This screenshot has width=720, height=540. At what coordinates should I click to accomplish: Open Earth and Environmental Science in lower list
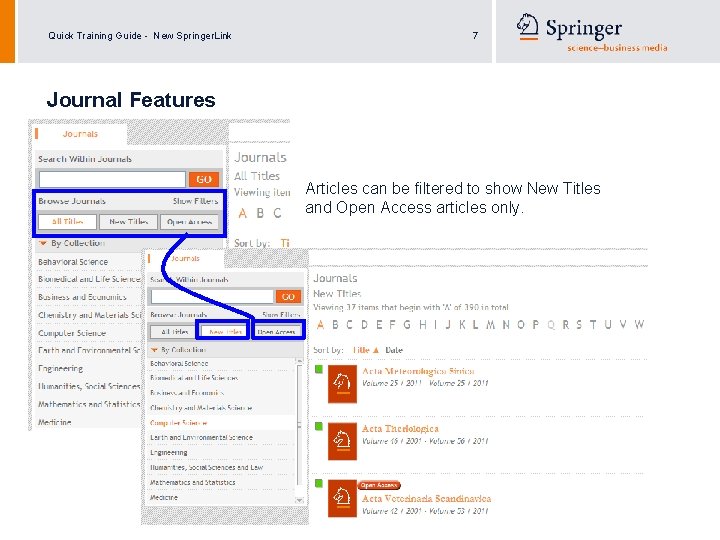pos(201,438)
